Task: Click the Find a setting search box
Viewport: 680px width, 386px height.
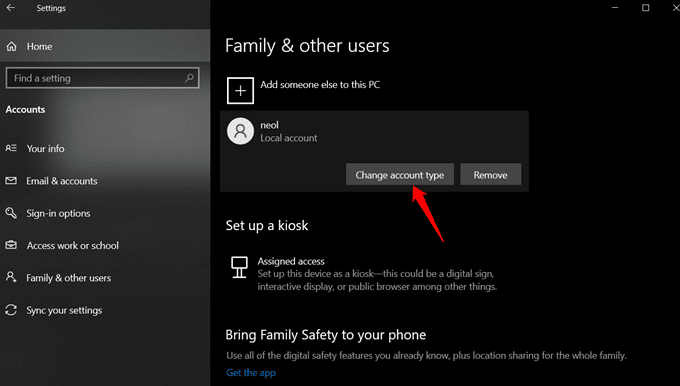Action: (102, 78)
